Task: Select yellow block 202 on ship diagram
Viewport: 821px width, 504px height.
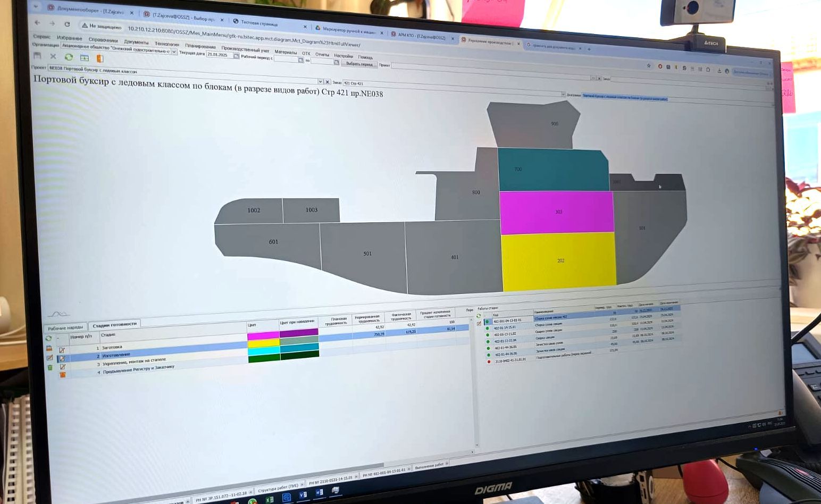Action: click(x=558, y=261)
